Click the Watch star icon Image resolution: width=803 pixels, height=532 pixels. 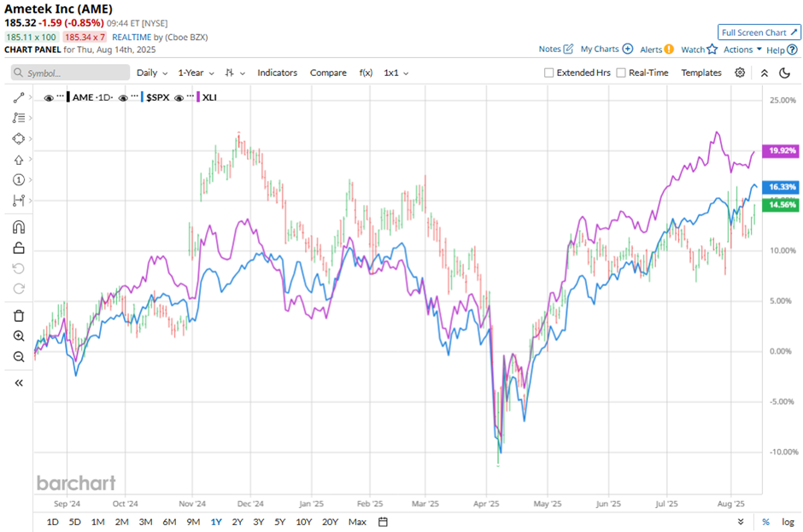pyautogui.click(x=712, y=50)
